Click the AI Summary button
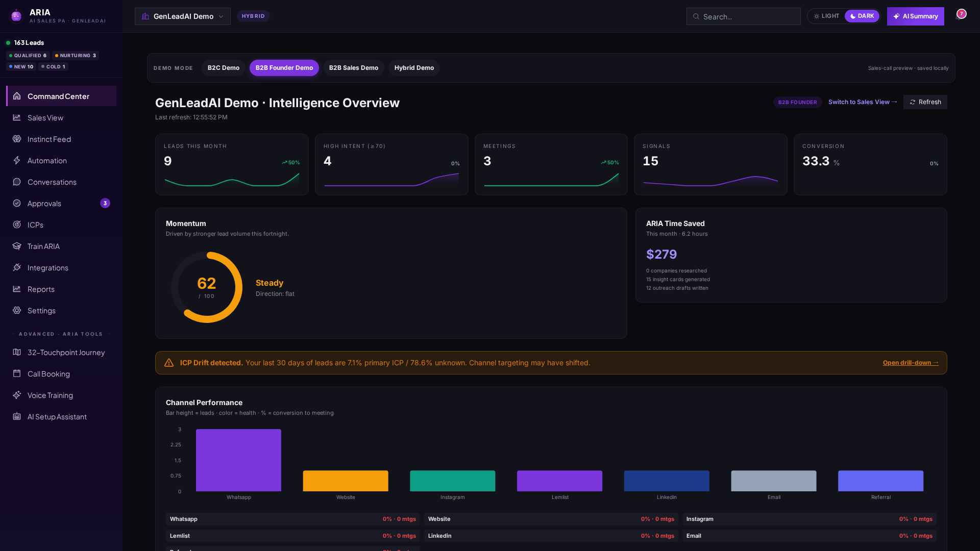The width and height of the screenshot is (980, 551). pyautogui.click(x=915, y=16)
